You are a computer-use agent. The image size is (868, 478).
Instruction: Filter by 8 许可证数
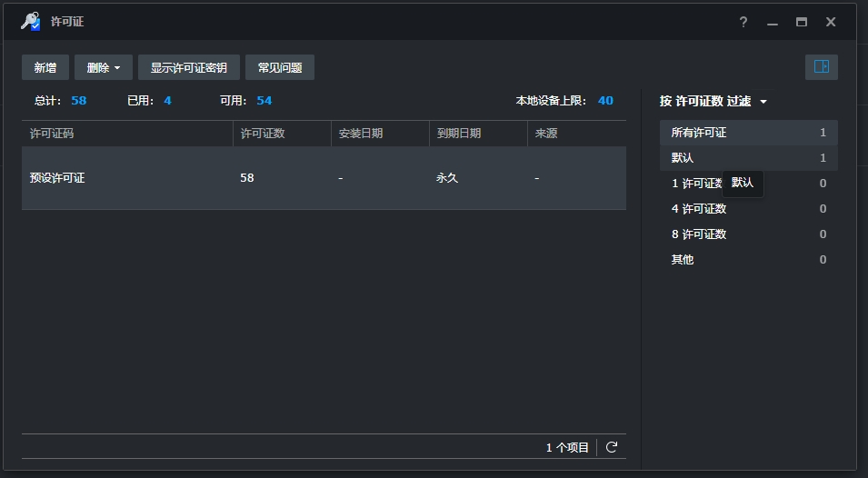coord(698,234)
